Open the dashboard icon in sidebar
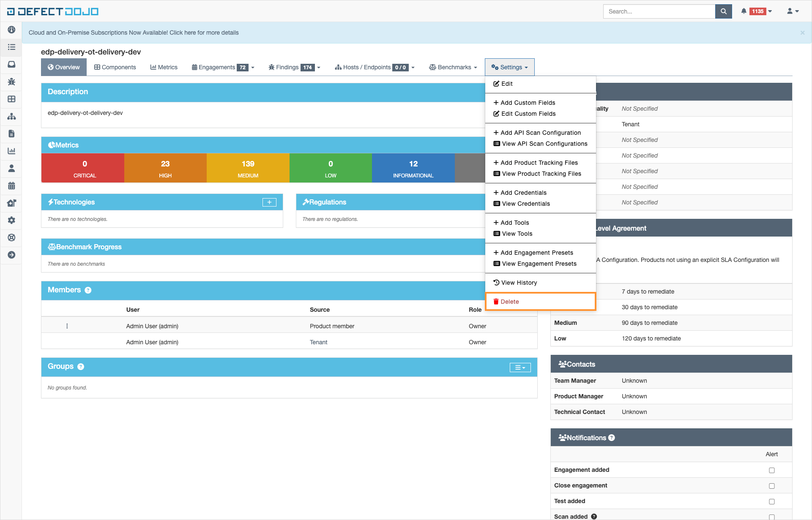812x520 pixels. click(11, 30)
